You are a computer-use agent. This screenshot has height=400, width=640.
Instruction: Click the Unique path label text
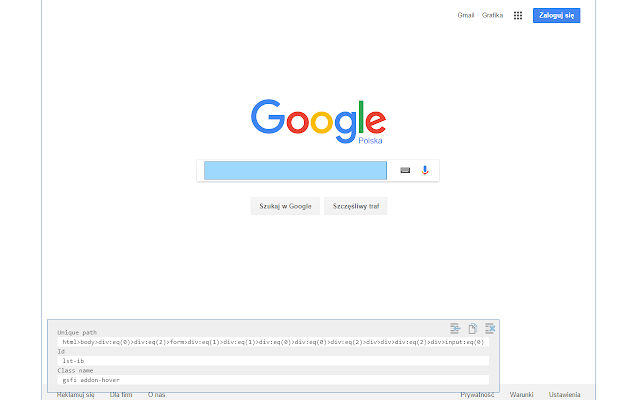click(77, 333)
